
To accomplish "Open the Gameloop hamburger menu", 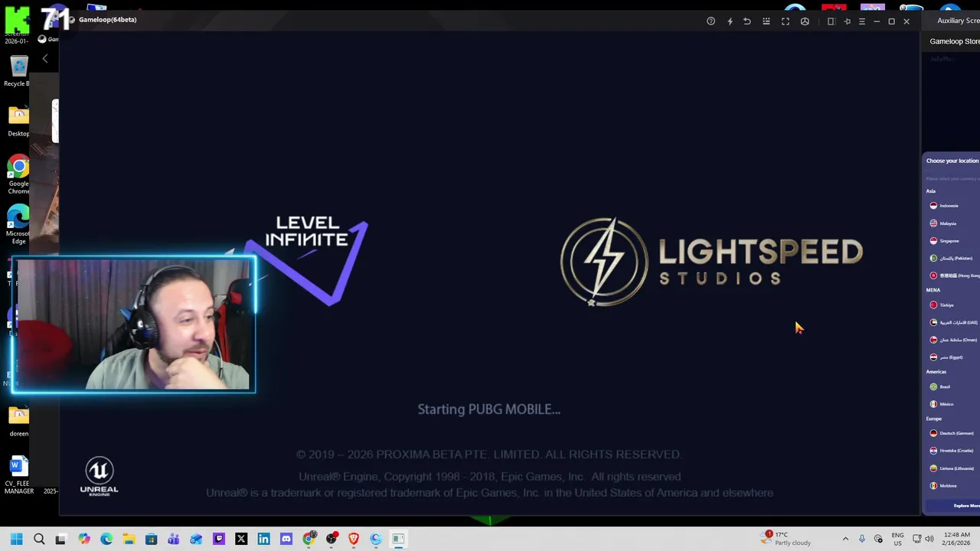I will pyautogui.click(x=862, y=21).
